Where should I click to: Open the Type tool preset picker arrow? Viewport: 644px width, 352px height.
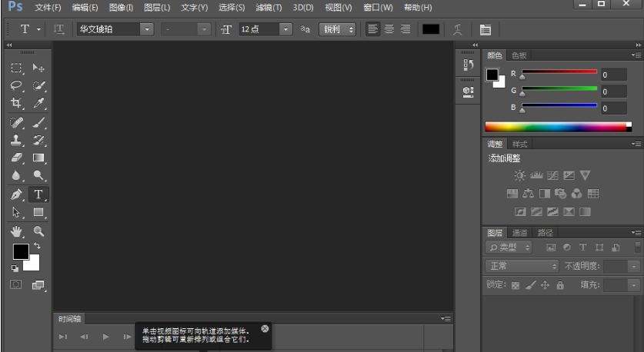38,29
